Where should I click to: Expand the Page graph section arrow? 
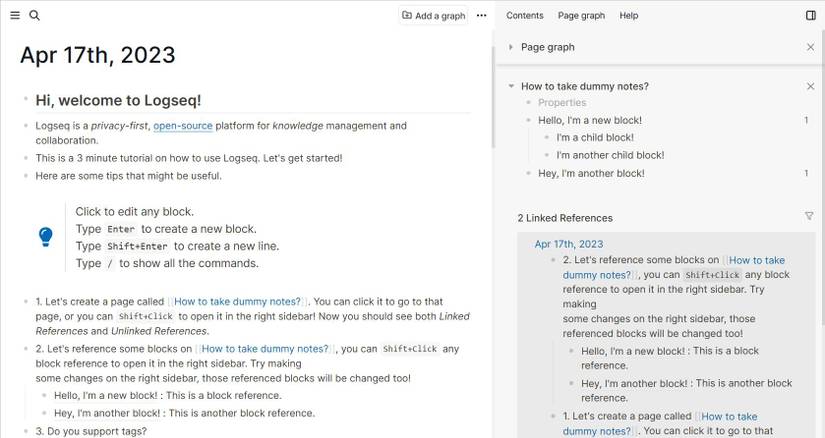510,47
